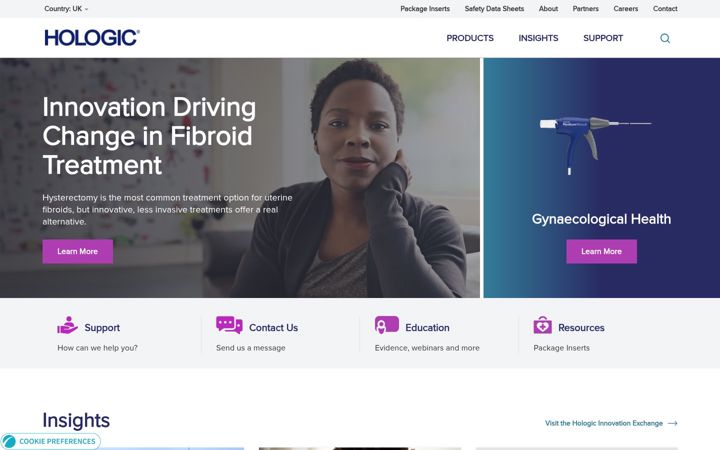
Task: Open the Careers link
Action: pos(625,9)
